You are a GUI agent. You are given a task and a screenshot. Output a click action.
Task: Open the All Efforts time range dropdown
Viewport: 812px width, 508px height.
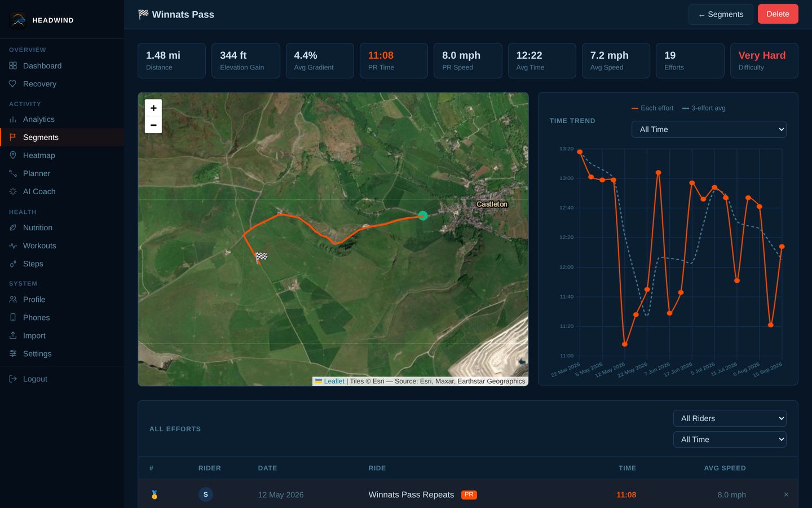pos(730,439)
